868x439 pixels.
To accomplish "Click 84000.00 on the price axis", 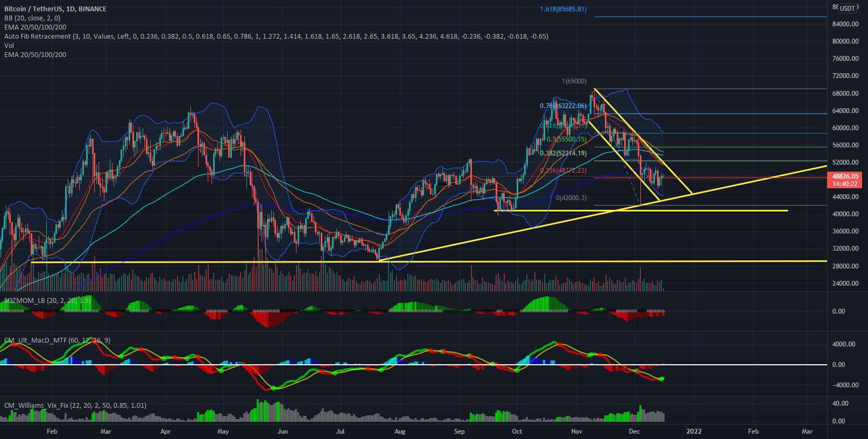I will click(x=845, y=24).
